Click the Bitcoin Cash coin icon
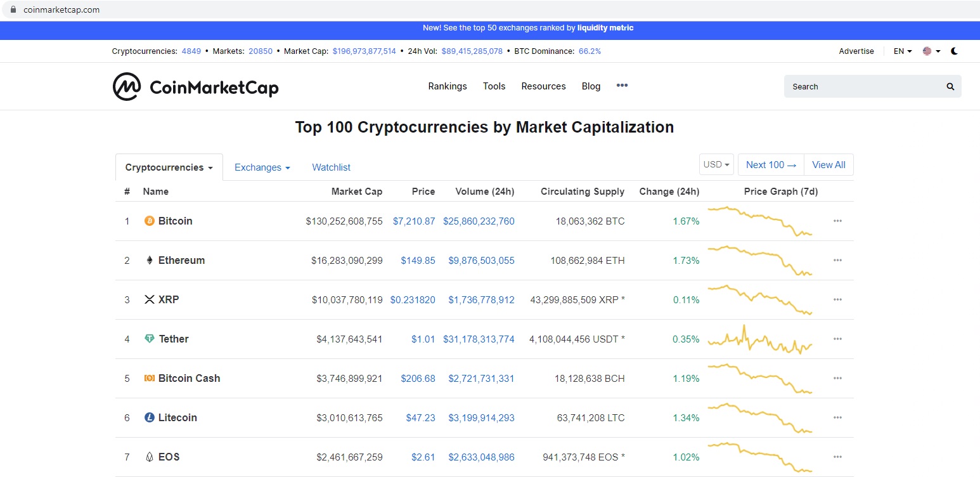Viewport: 980px width, 477px height. [150, 378]
